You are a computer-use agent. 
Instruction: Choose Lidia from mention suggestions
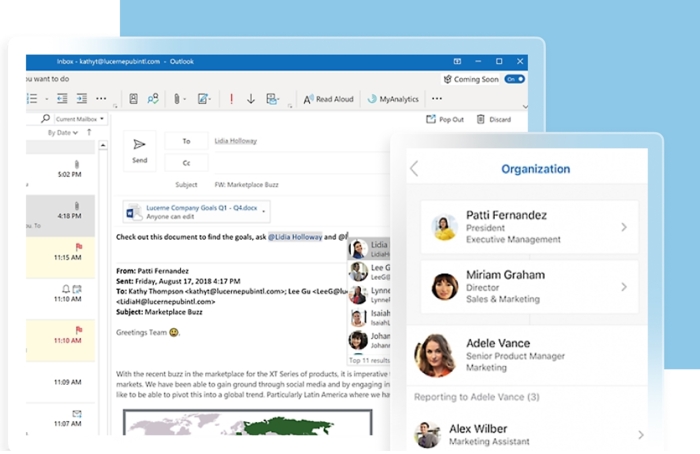(369, 249)
